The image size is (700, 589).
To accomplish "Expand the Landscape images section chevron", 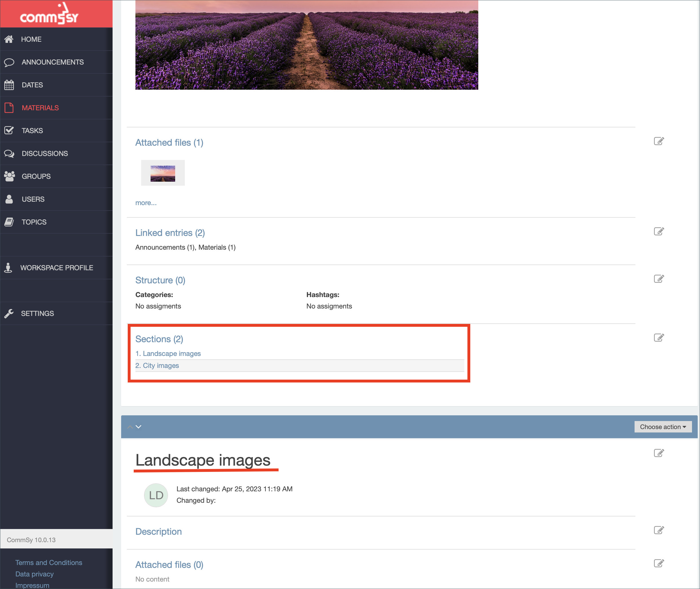I will [139, 426].
